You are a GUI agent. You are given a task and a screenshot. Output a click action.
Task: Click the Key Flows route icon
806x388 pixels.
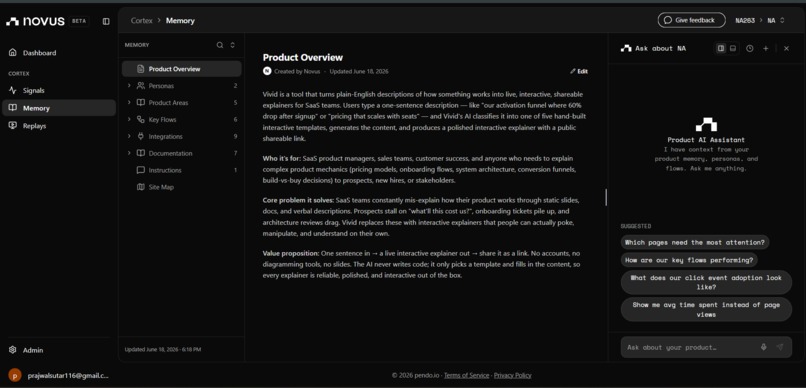pyautogui.click(x=140, y=120)
